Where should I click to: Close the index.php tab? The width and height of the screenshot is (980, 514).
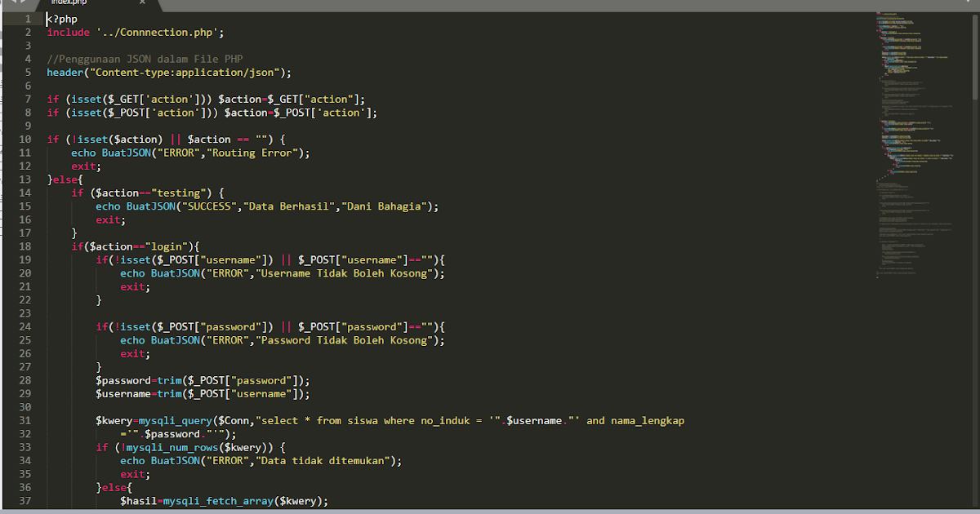(141, 2)
